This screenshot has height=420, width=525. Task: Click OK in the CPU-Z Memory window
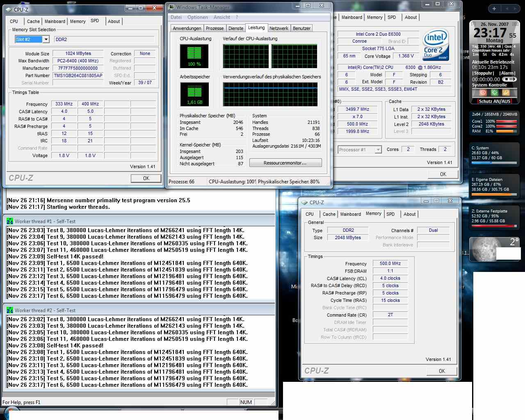tap(442, 371)
